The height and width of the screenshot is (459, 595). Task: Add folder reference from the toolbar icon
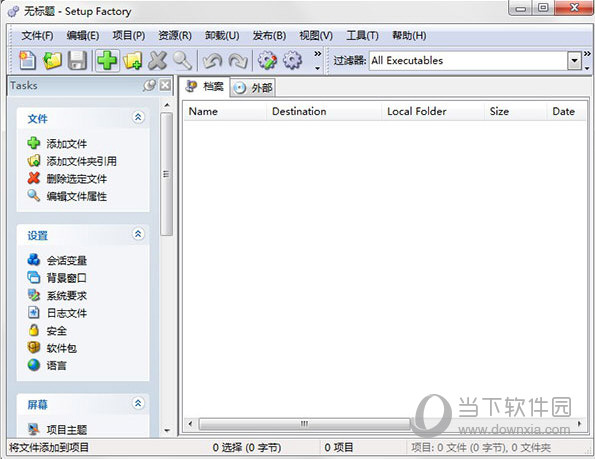(x=132, y=61)
